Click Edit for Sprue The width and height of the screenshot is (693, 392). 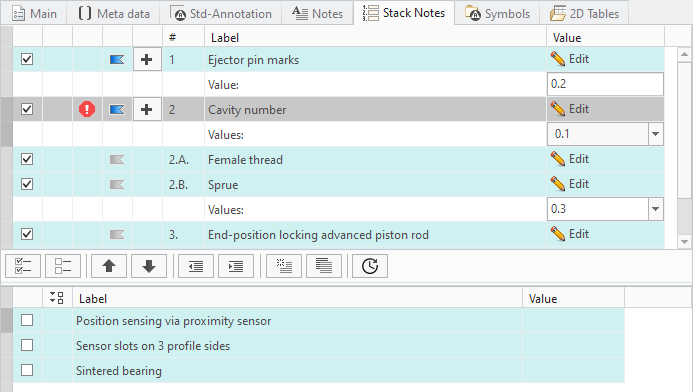tap(570, 184)
